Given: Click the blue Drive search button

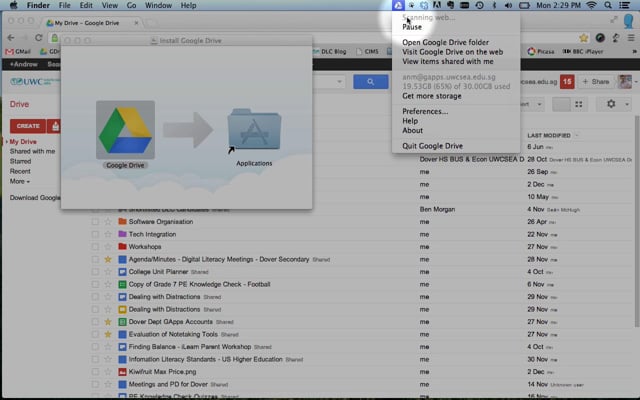Looking at the screenshot, I should (x=371, y=82).
